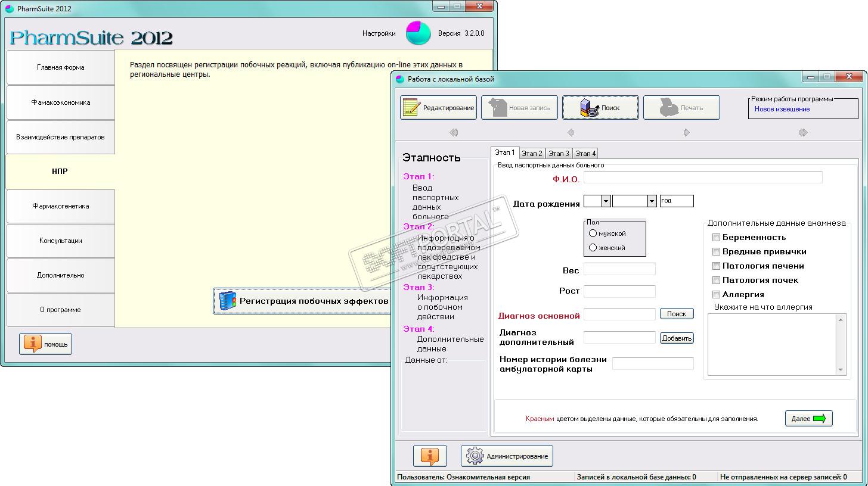The width and height of the screenshot is (868, 486).
Task: Click Диагноз дополнительный input field
Action: pos(619,338)
